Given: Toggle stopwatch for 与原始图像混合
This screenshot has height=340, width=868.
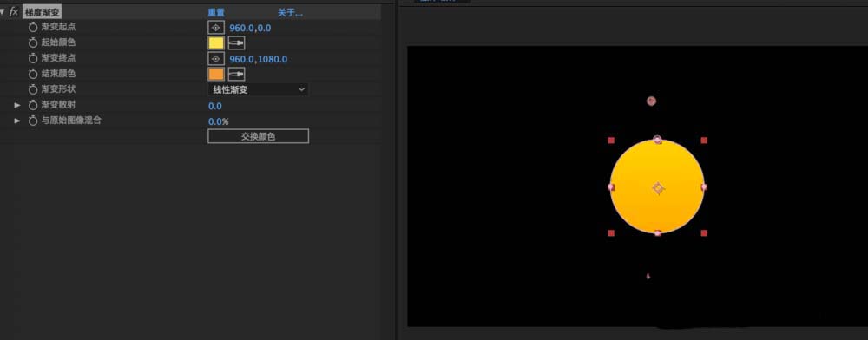Looking at the screenshot, I should [x=33, y=121].
